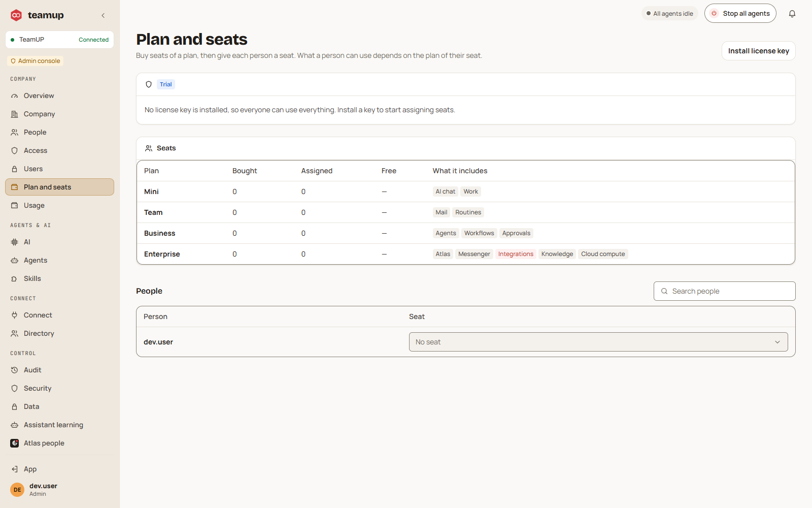Click the Workflows tag in Business row
This screenshot has width=812, height=508.
[x=479, y=233]
